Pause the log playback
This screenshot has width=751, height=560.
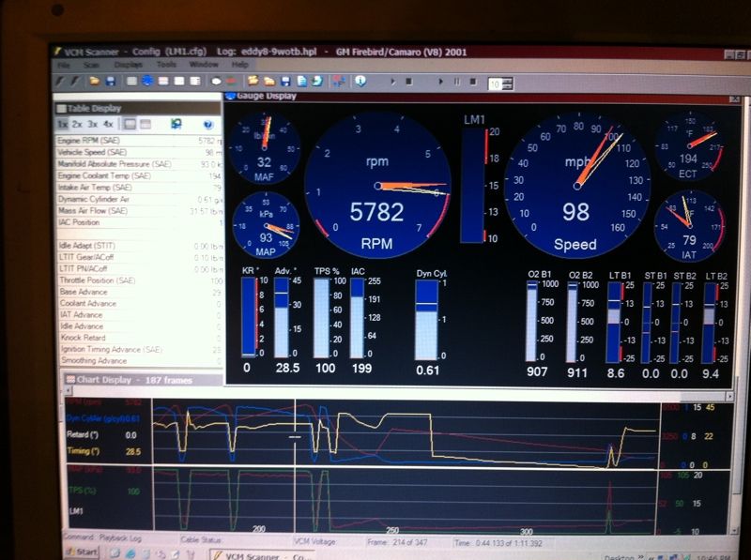pyautogui.click(x=457, y=82)
